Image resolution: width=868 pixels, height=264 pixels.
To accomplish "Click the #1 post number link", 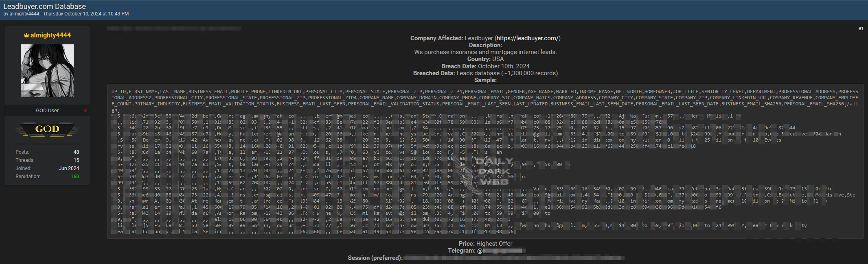I will pyautogui.click(x=861, y=28).
